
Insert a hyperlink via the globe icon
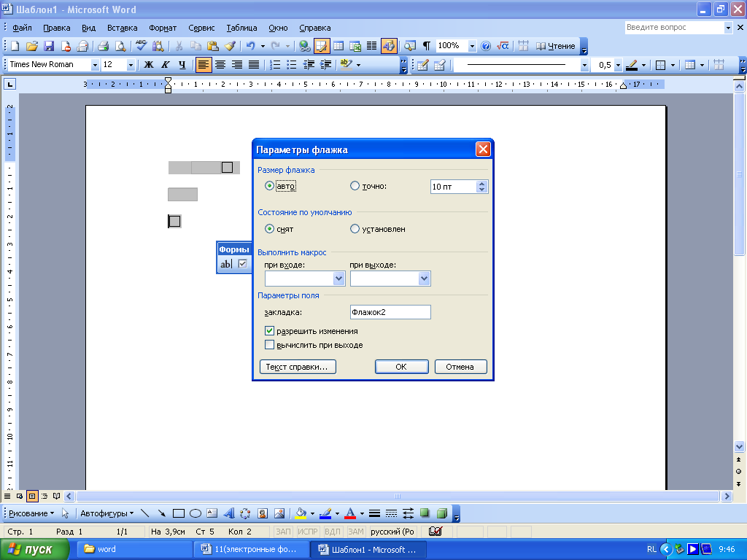click(304, 46)
